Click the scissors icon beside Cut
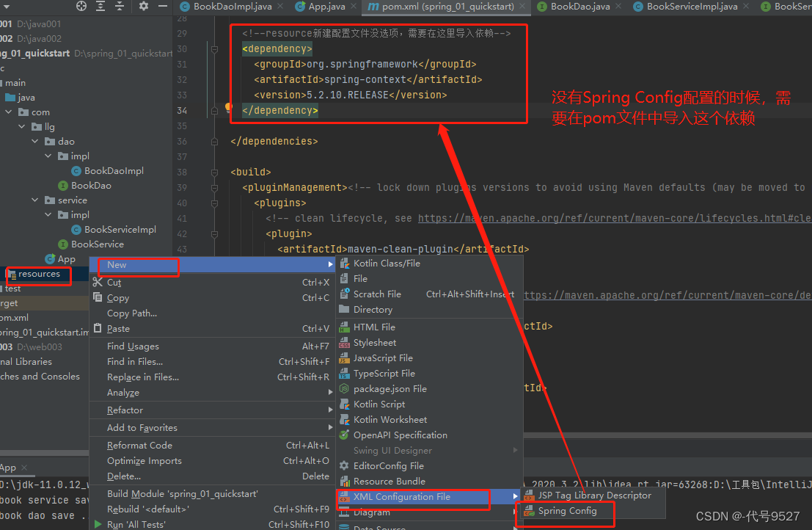Viewport: 812px width, 530px height. 98,283
